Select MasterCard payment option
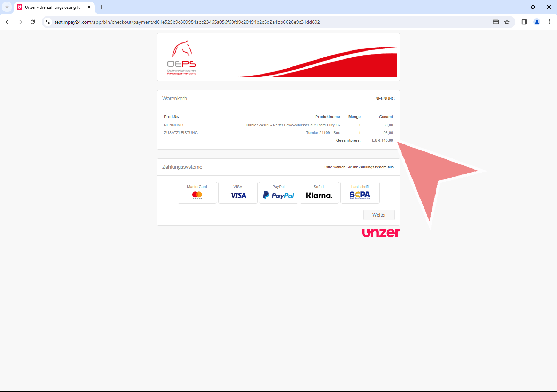 (x=197, y=193)
